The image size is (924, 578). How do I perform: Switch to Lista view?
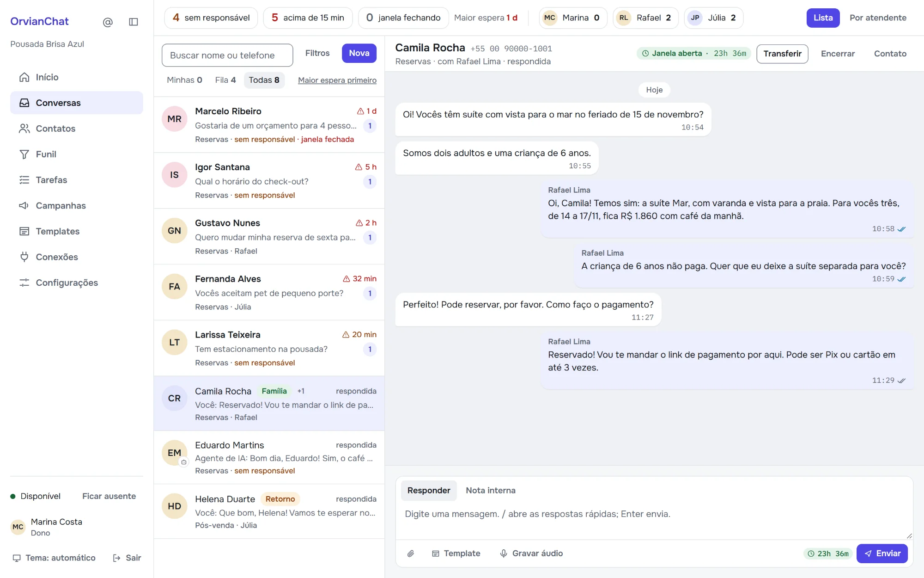click(x=823, y=18)
